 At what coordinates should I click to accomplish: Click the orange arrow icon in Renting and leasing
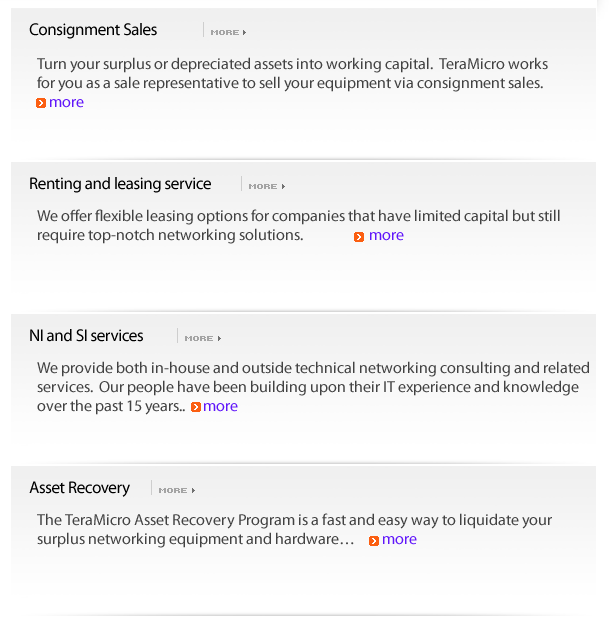[x=359, y=237]
